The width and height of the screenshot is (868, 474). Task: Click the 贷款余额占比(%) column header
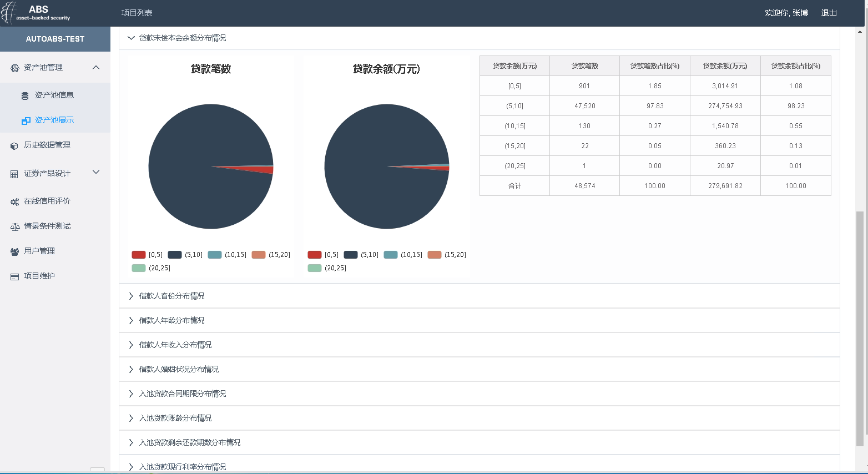(x=796, y=66)
